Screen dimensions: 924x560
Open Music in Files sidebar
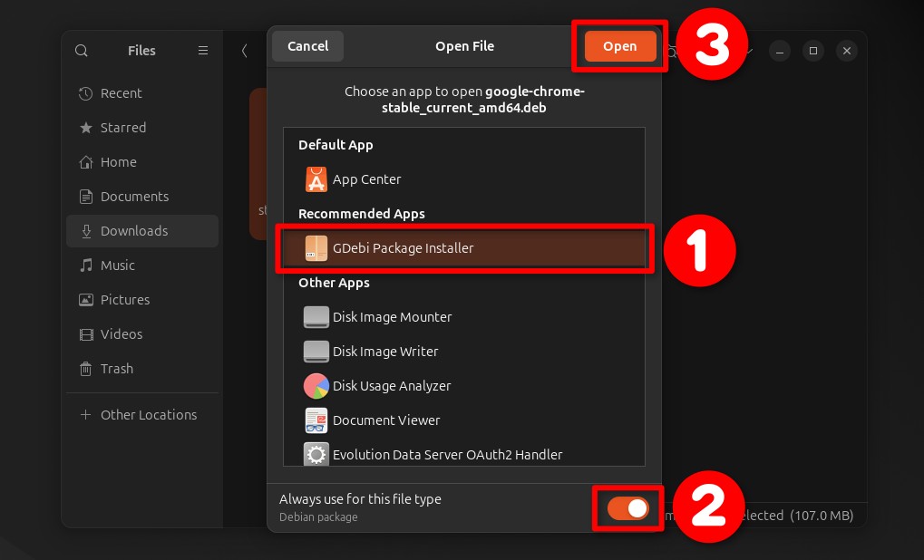click(x=142, y=265)
